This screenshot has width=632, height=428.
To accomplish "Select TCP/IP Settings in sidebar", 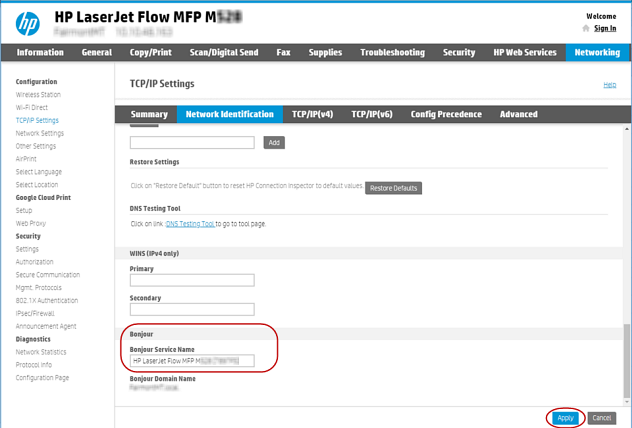I will 37,121.
